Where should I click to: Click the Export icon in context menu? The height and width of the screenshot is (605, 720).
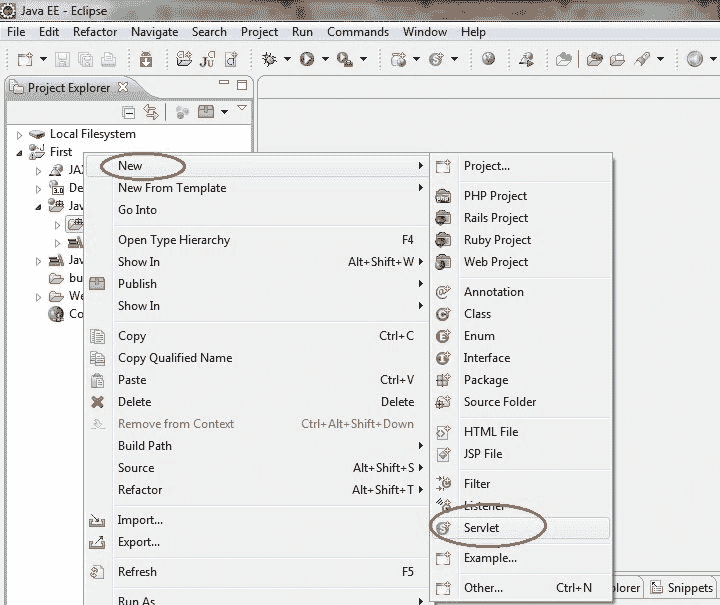tap(97, 542)
